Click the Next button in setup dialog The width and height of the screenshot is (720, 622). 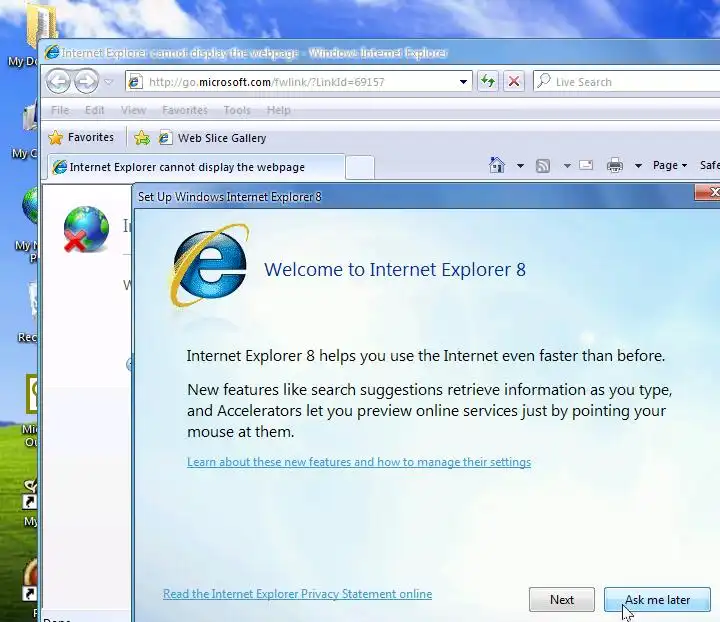coord(562,600)
